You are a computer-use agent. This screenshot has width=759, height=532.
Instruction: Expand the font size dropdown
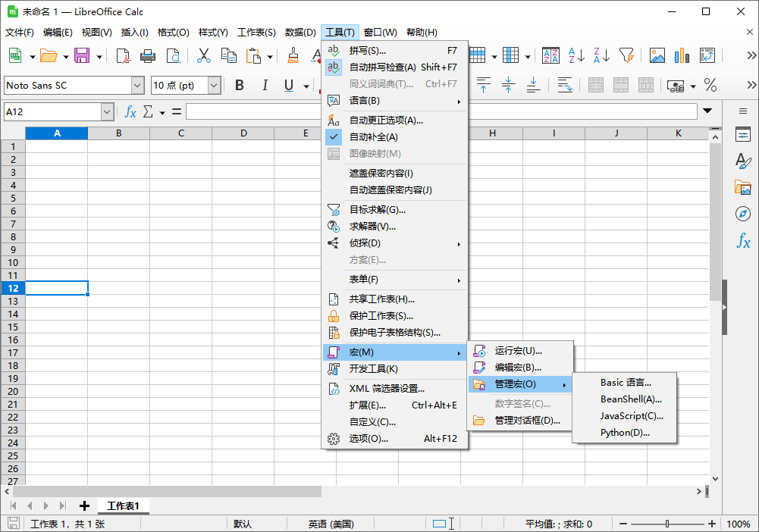point(214,86)
